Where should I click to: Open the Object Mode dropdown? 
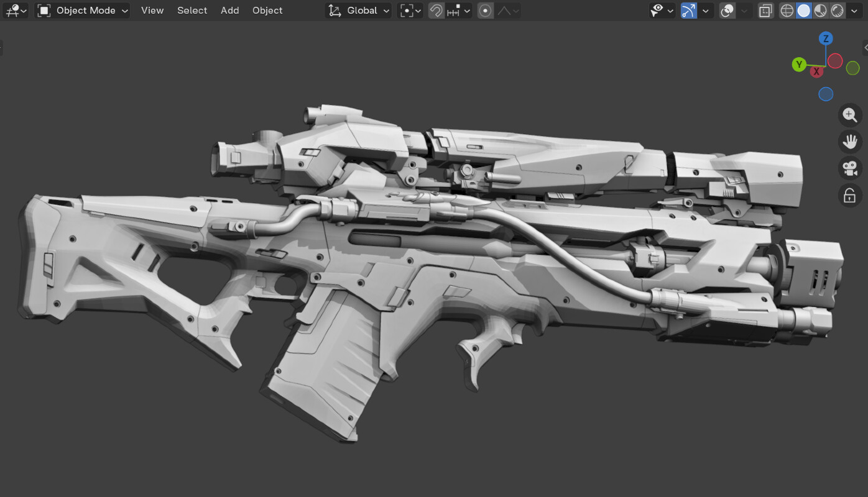tap(83, 11)
